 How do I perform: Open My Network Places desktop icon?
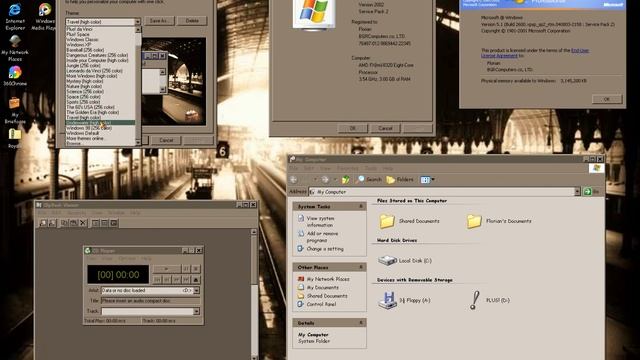(15, 48)
